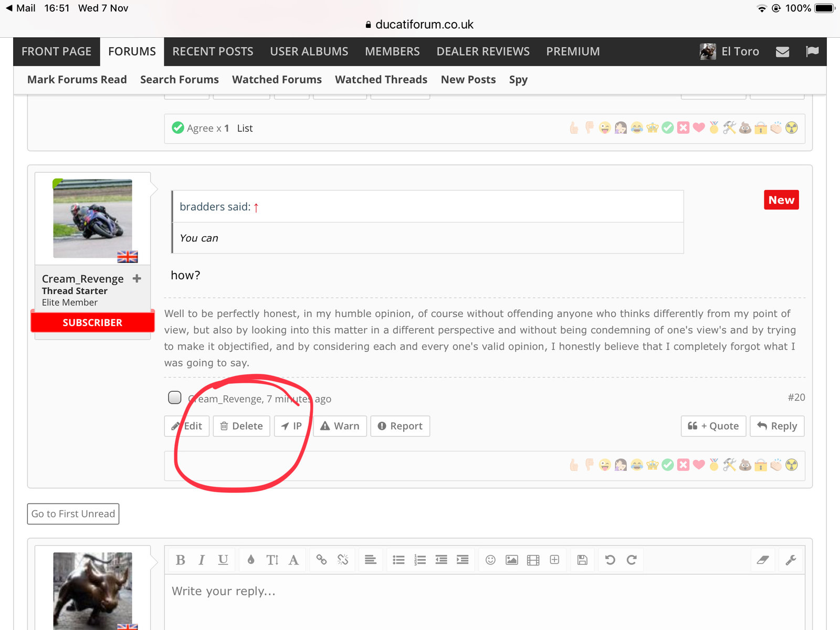This screenshot has height=630, width=840.
Task: Insert a link using the chain icon
Action: pos(321,560)
